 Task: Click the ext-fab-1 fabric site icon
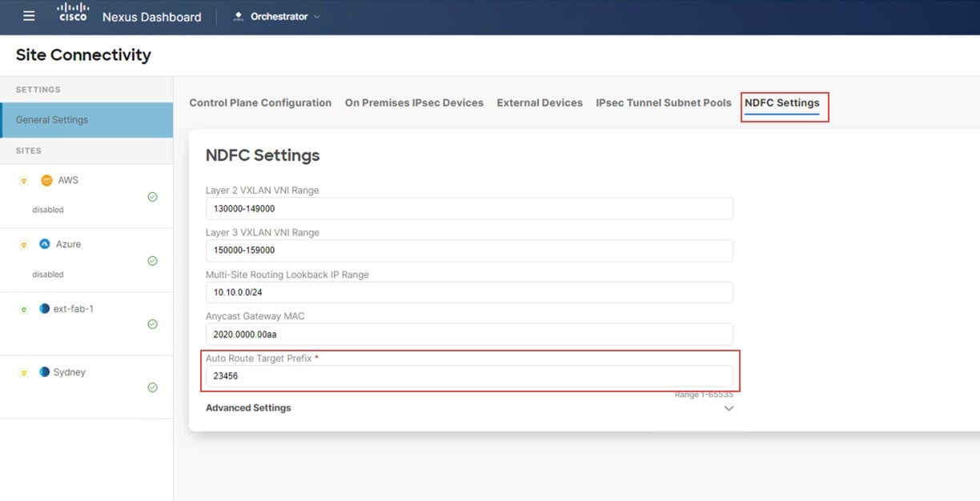[44, 308]
